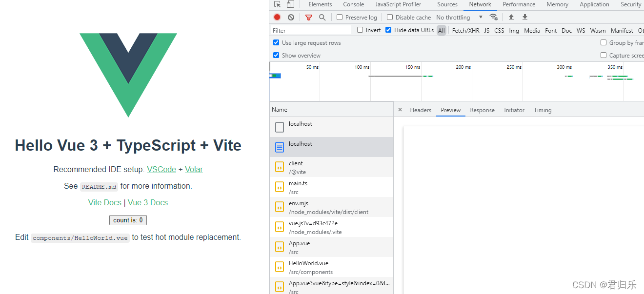Toggle the device toolbar icon
644x294 pixels.
pyautogui.click(x=290, y=4)
